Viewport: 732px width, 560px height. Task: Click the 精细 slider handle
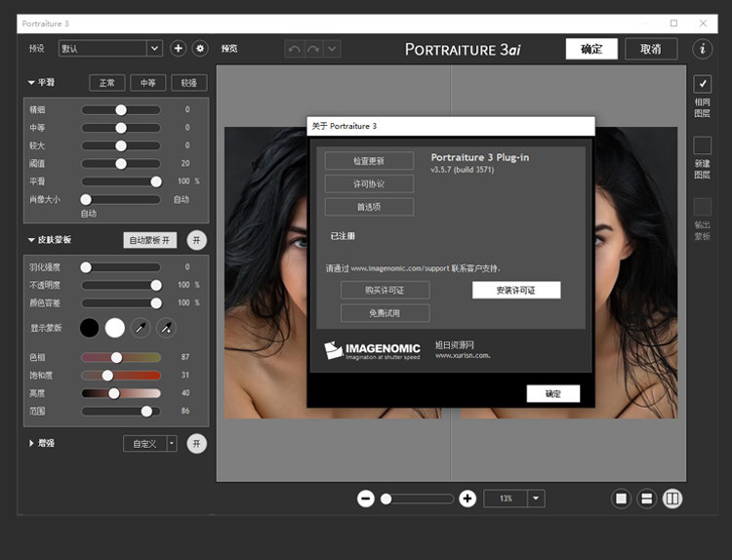click(x=121, y=110)
